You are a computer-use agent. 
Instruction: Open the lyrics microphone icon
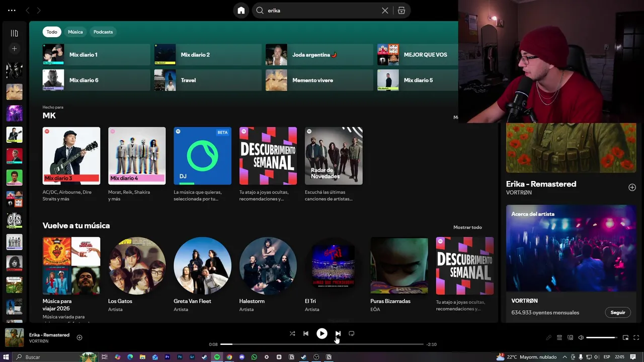[x=549, y=337]
